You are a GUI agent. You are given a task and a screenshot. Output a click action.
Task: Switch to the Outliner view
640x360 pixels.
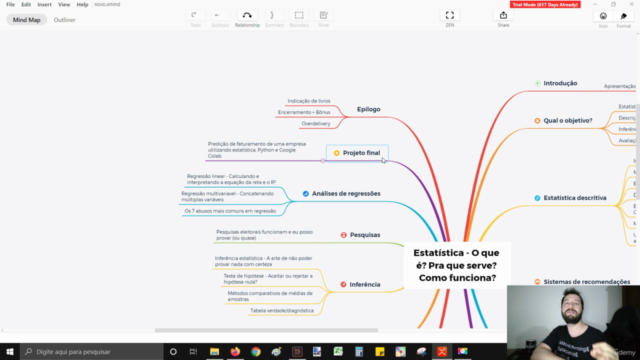[64, 20]
